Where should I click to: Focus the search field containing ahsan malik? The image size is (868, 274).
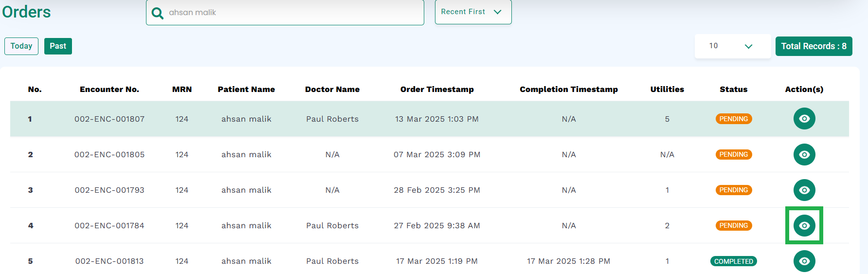click(285, 12)
